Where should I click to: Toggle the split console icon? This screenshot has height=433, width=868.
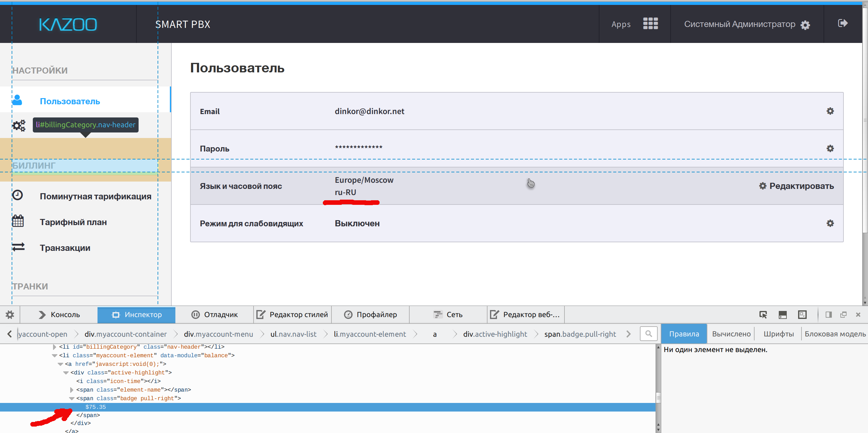pos(782,314)
